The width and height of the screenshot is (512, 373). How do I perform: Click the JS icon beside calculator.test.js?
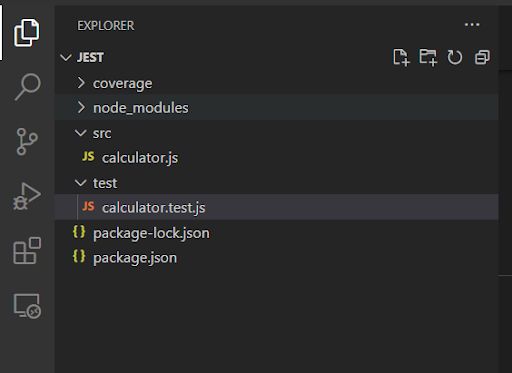pos(88,206)
